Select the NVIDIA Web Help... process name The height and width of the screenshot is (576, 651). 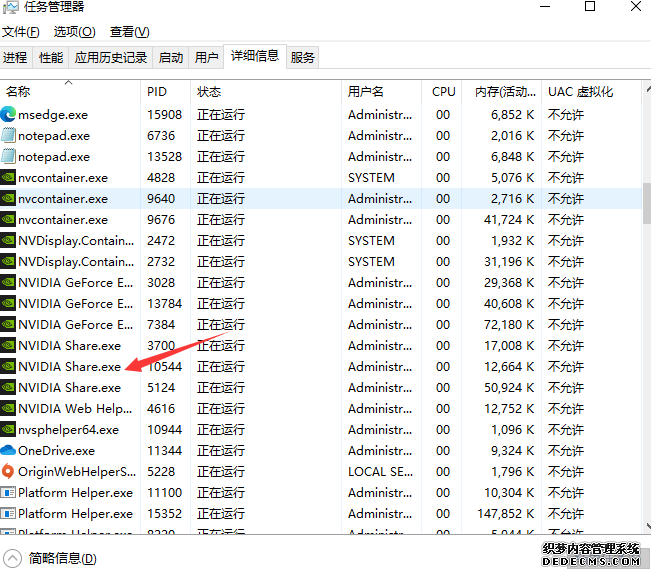click(x=75, y=408)
